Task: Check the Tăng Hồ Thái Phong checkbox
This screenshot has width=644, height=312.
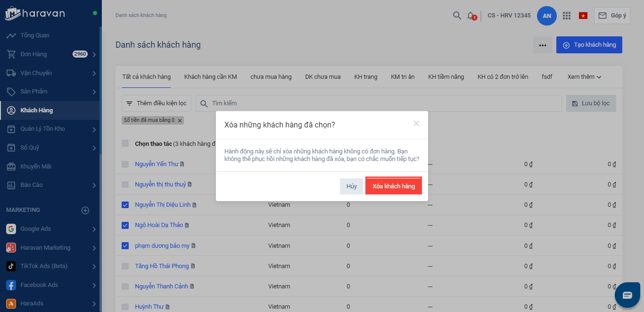Action: coord(125,266)
